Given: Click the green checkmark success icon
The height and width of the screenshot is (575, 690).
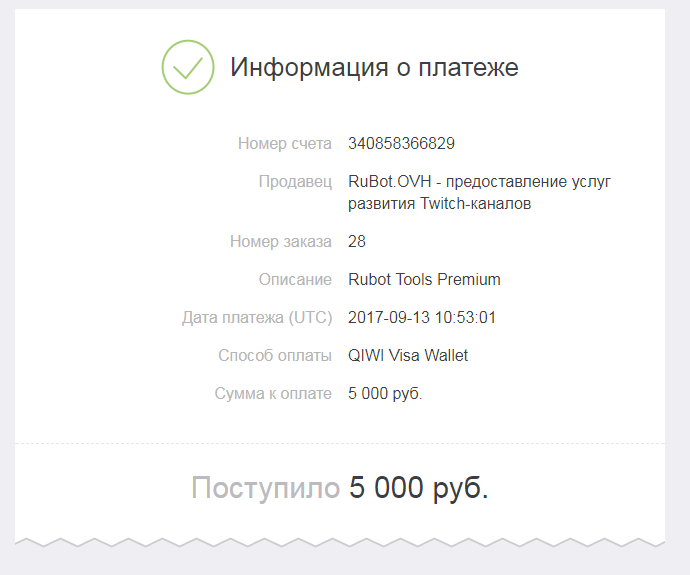Looking at the screenshot, I should tap(189, 68).
